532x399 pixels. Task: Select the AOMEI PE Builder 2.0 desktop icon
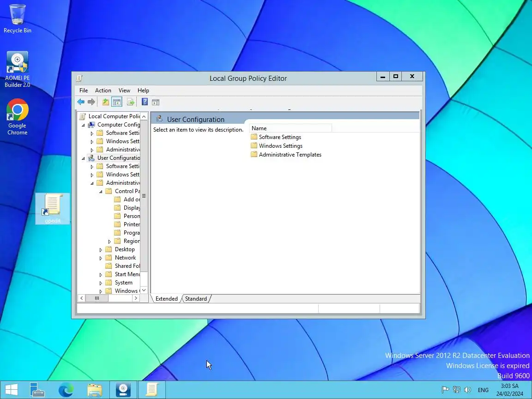point(17,70)
